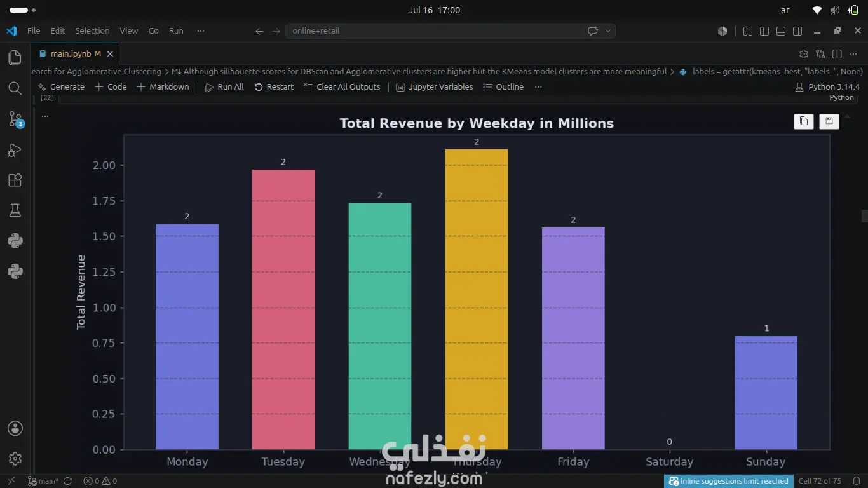Open the Copilot chat icon in title bar
868x488 pixels.
click(592, 30)
